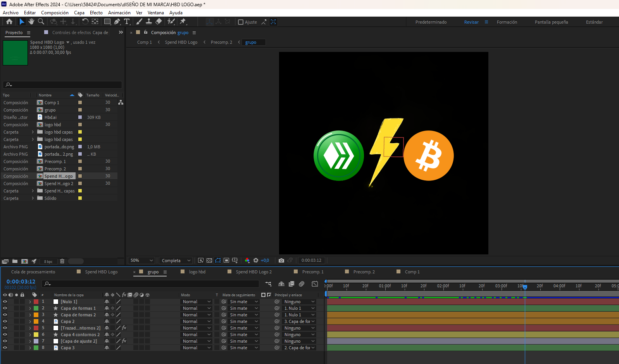Enable motion blur for timeline
This screenshot has height=364, width=619.
pos(302,284)
